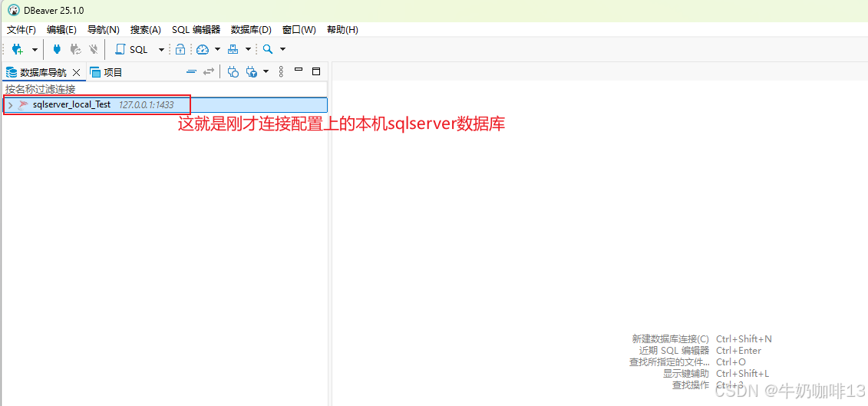Expand the SQL editor dropdown arrow

pos(162,49)
